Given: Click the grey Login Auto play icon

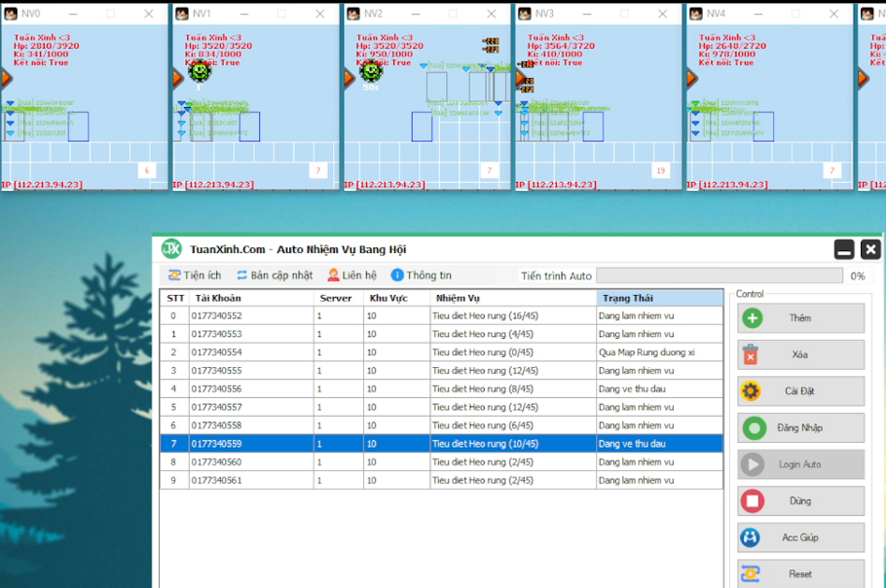Looking at the screenshot, I should coord(753,464).
